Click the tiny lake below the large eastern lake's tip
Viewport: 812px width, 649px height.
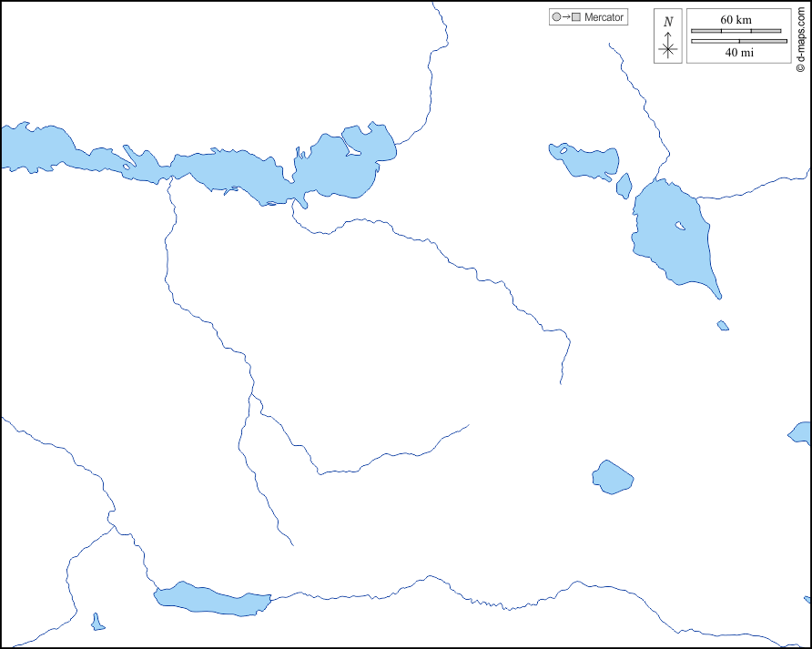coord(723,325)
